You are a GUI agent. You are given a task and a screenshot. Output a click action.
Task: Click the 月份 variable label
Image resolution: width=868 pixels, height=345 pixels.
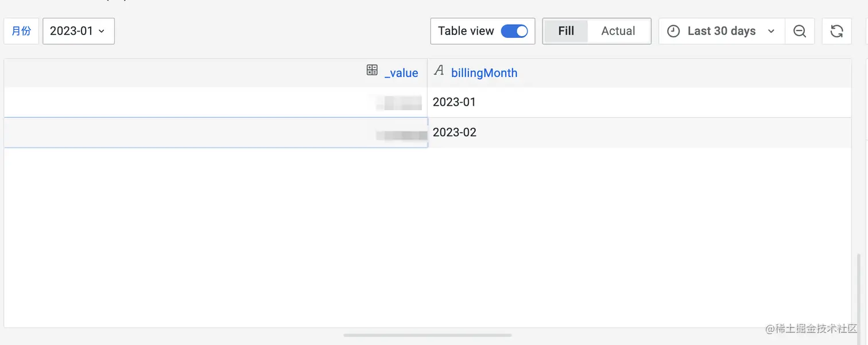pos(21,32)
